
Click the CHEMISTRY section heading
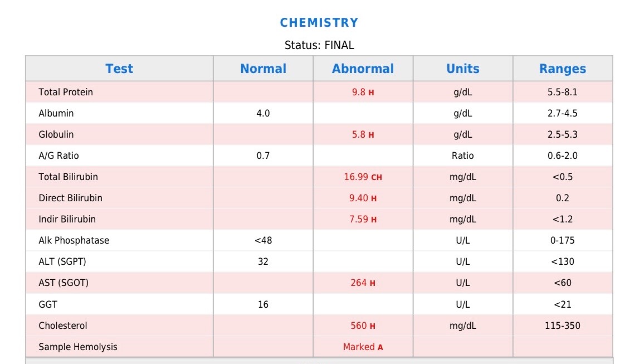tap(319, 23)
